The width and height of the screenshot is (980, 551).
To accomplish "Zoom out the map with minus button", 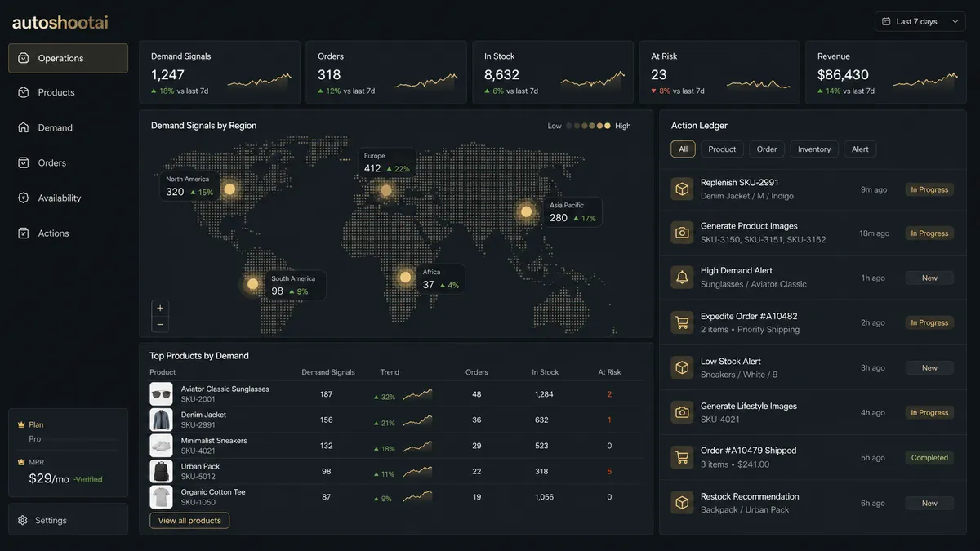I will [x=160, y=324].
